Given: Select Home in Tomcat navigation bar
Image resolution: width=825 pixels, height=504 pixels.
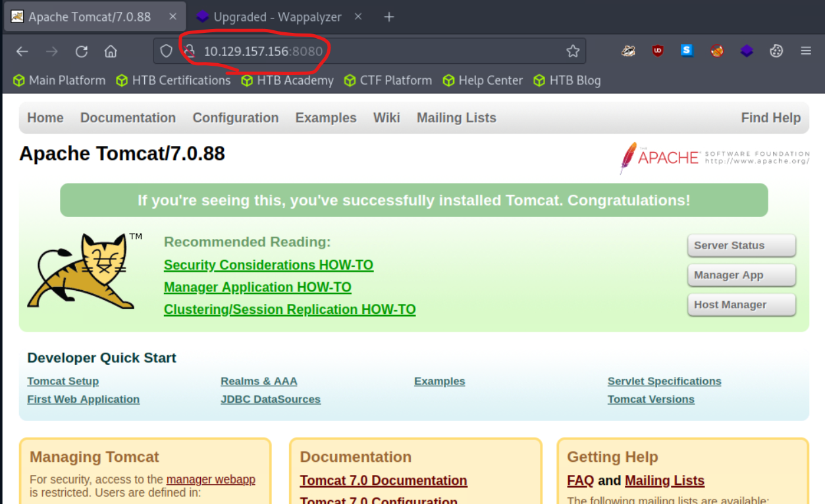Looking at the screenshot, I should coord(45,118).
